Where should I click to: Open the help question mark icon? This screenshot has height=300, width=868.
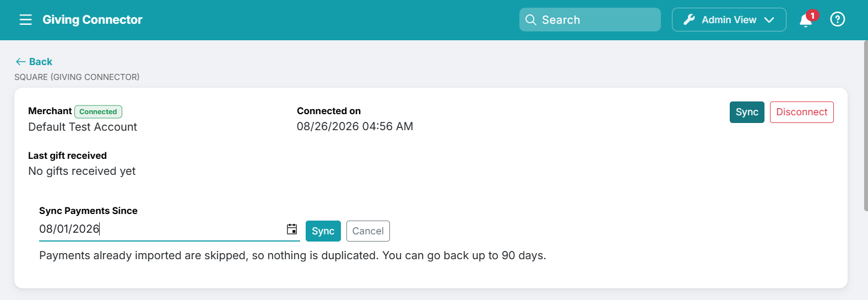(x=837, y=19)
